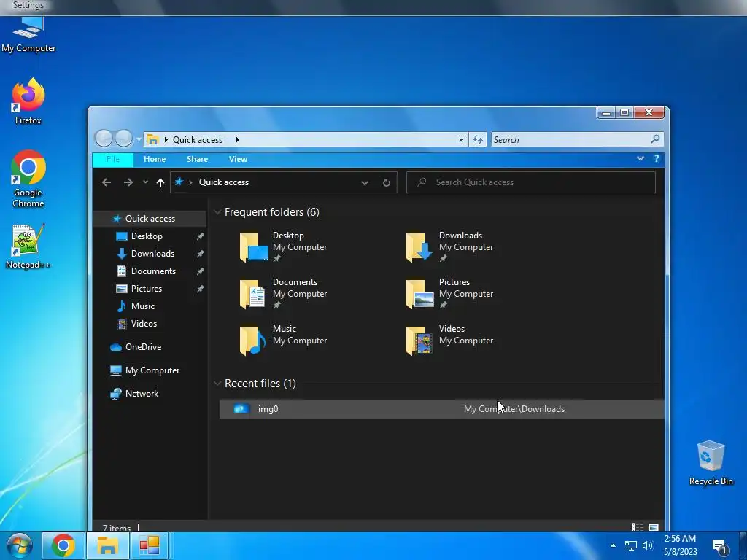Open the Home ribbon tab

155,159
